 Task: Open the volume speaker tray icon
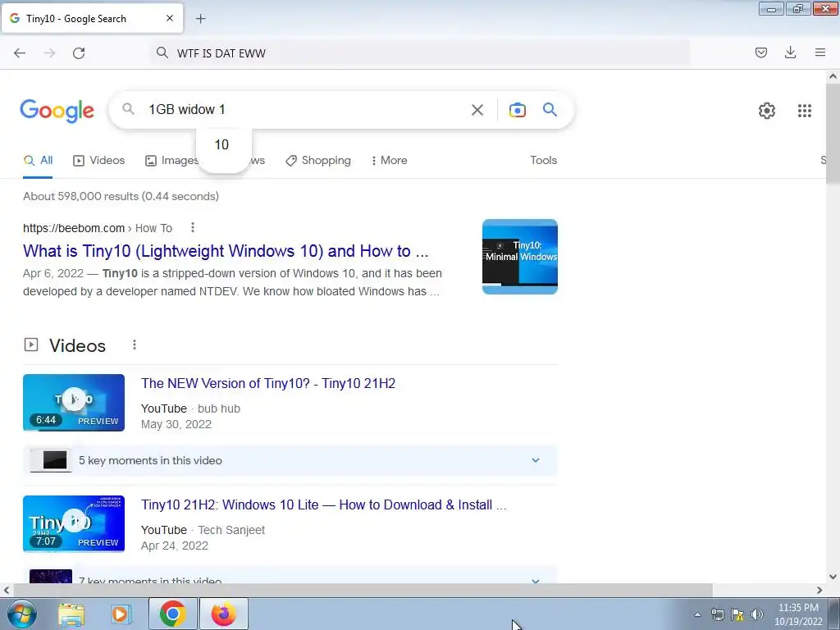click(x=756, y=614)
